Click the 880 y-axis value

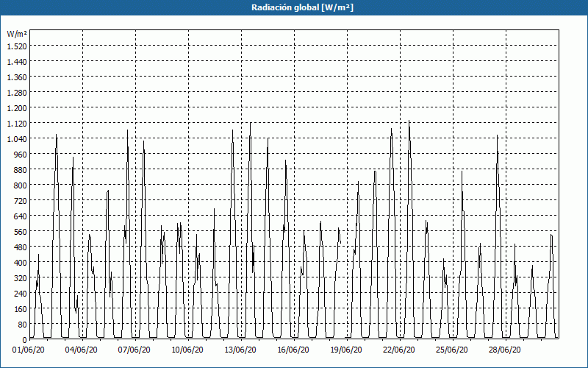pyautogui.click(x=21, y=170)
